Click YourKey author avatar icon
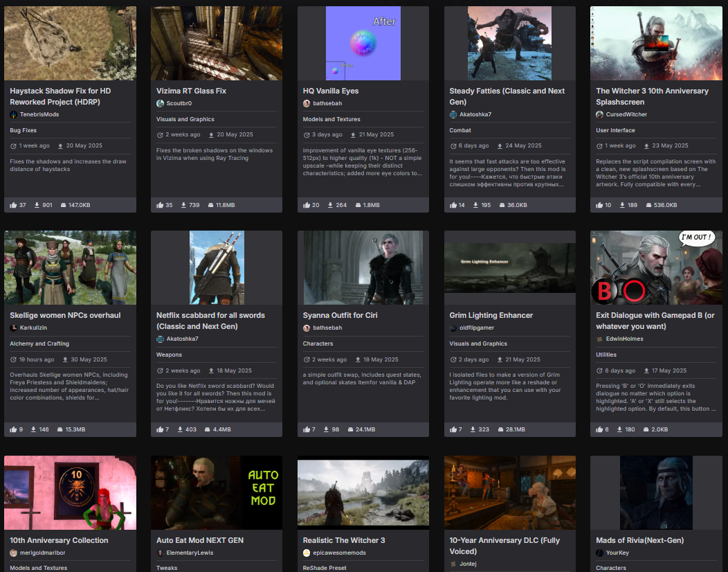This screenshot has height=572, width=728. 600,553
